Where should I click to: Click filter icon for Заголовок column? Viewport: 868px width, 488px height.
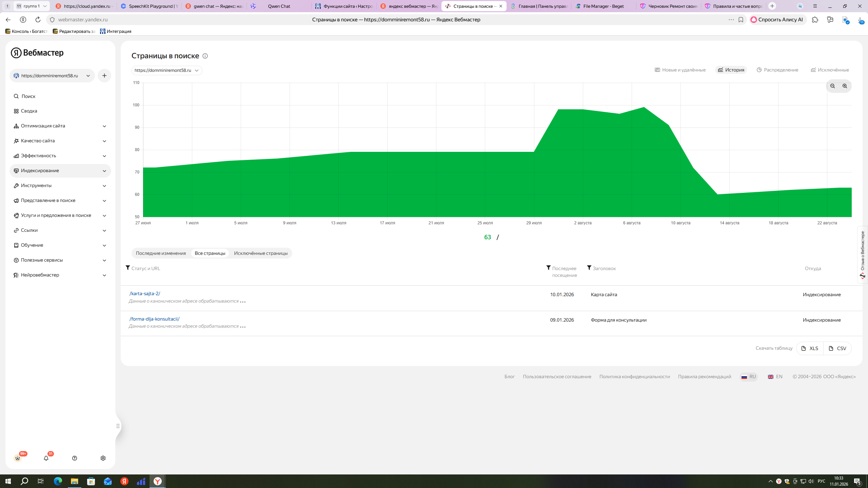pyautogui.click(x=589, y=268)
